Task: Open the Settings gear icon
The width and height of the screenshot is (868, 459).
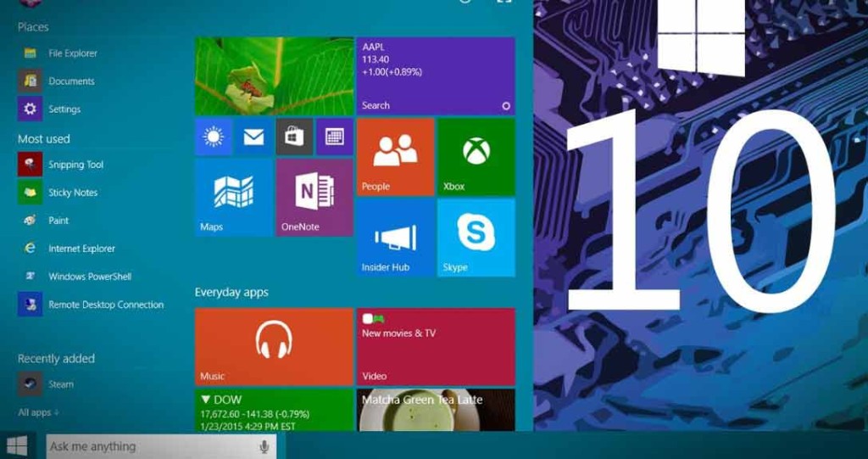Action: pos(30,109)
